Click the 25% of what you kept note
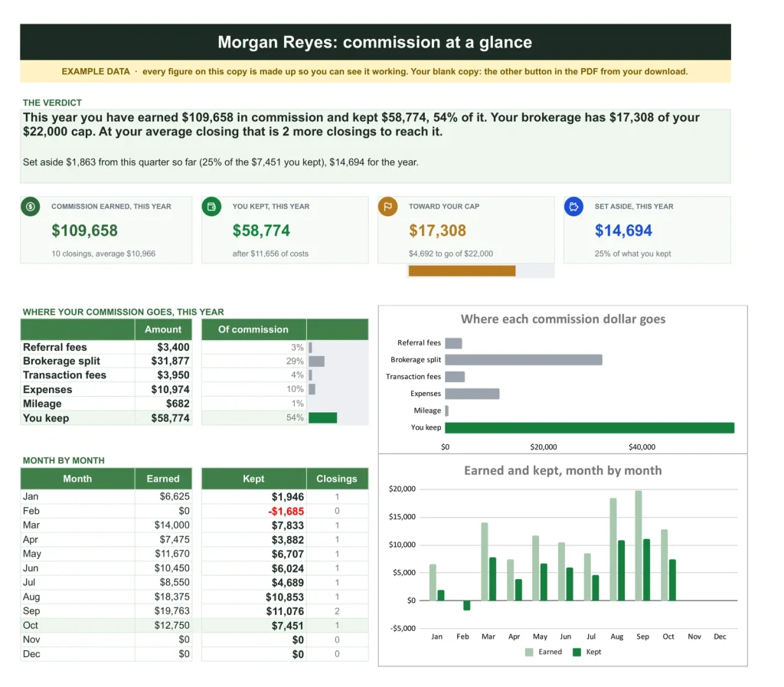Screen dimensions: 784x687 click(x=632, y=254)
